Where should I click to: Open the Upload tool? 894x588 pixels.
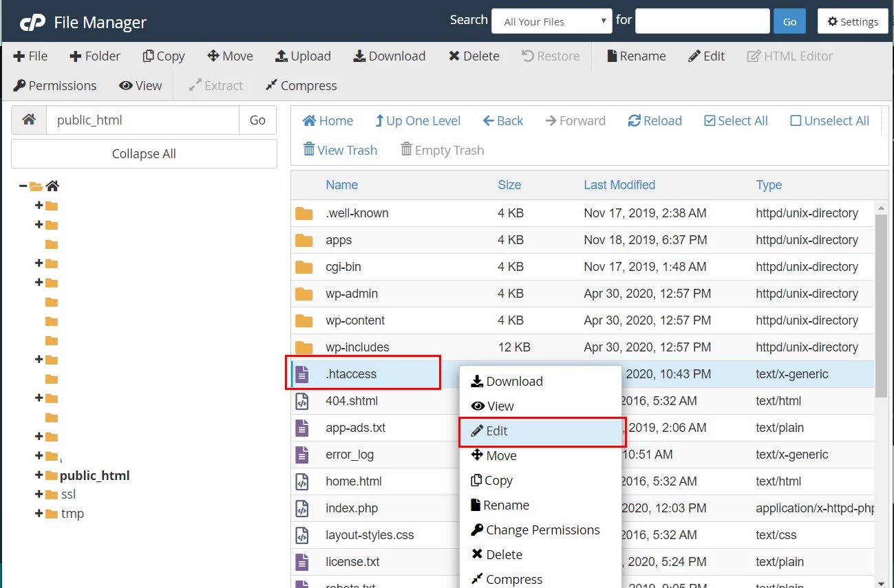(303, 56)
